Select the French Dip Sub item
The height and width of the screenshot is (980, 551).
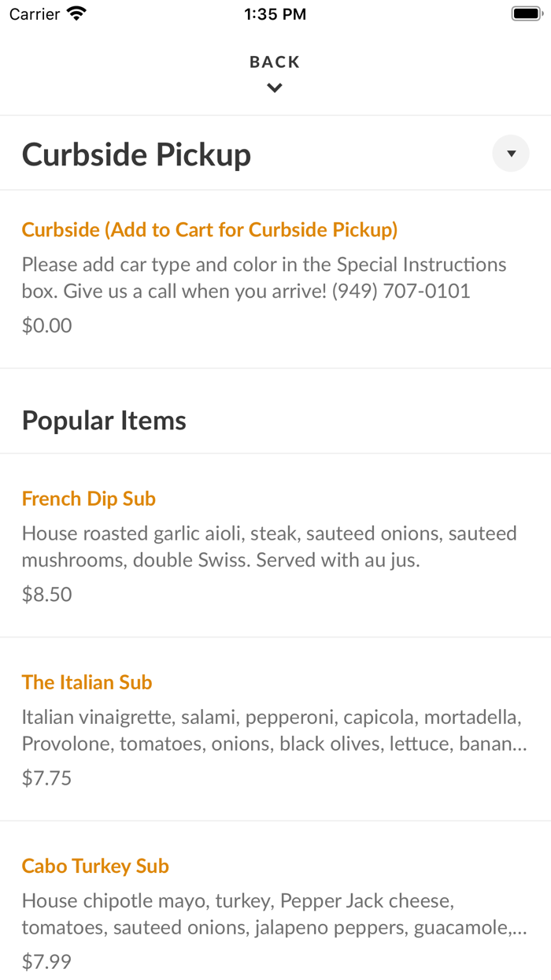[x=89, y=498]
